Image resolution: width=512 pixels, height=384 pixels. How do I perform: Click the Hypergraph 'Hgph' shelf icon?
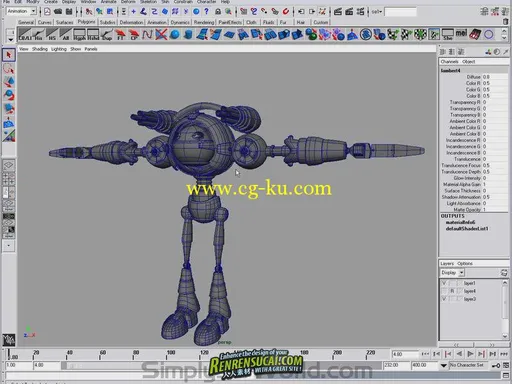pos(79,34)
